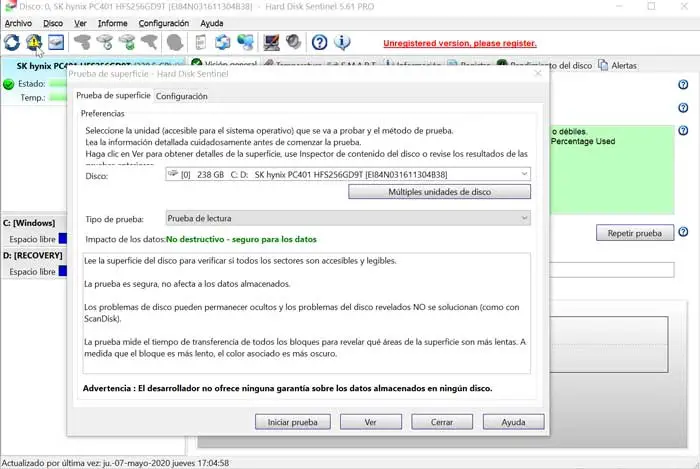Screen dimensions: 700x469
Task: Click the circular refresh arrows toolbar icon
Action: coord(12,42)
